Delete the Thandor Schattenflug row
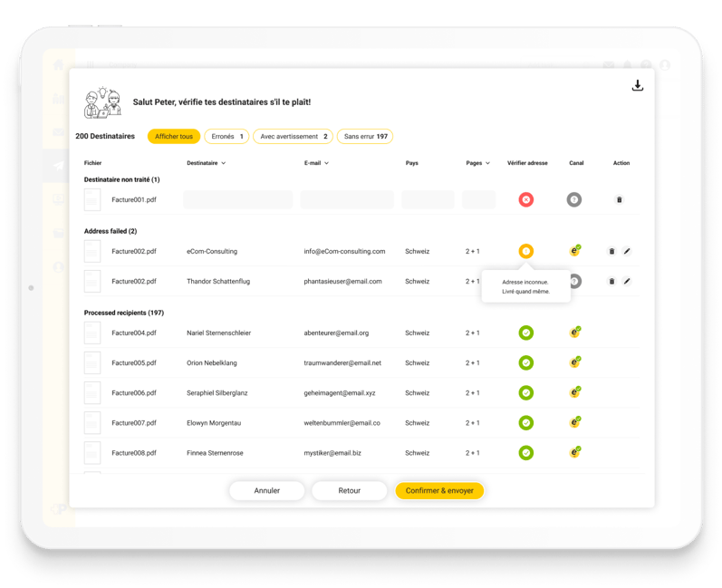 pos(611,282)
